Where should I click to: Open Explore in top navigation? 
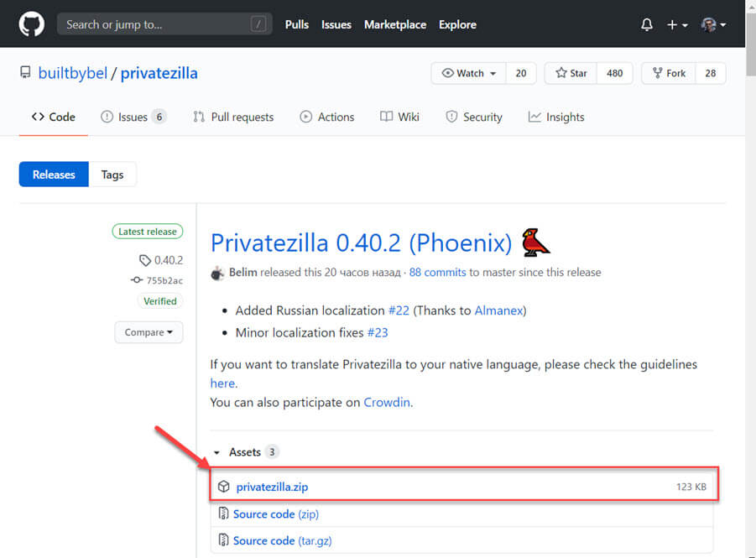(x=457, y=24)
